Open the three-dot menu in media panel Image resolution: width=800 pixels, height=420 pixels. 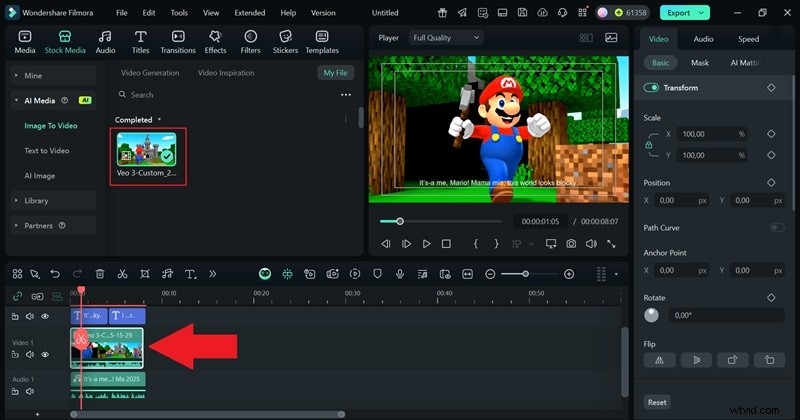click(346, 94)
